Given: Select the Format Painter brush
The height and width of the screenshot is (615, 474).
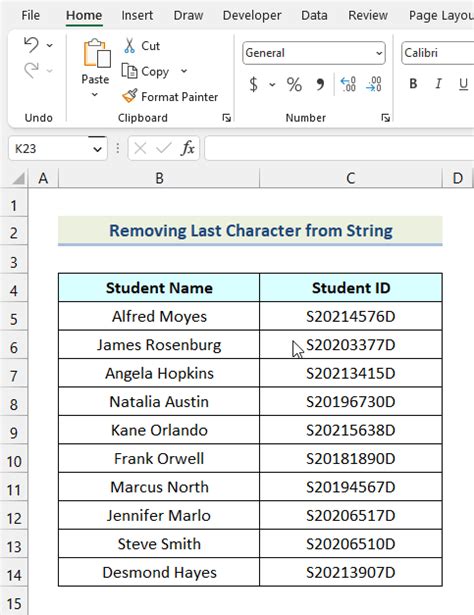Looking at the screenshot, I should (x=129, y=96).
